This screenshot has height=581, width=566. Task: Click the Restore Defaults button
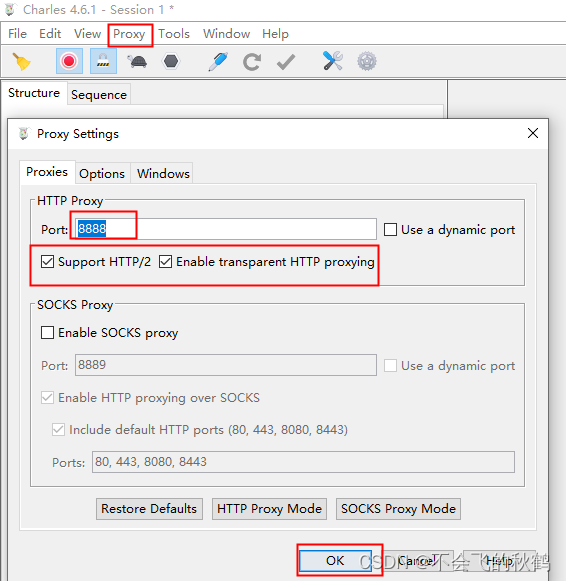point(149,509)
